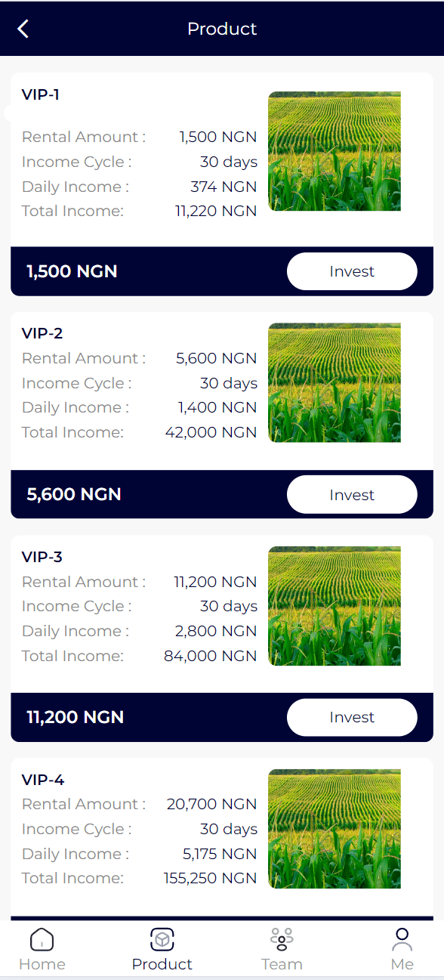
Task: Click the 11,200 NGN price bar label
Action: pyautogui.click(x=75, y=717)
